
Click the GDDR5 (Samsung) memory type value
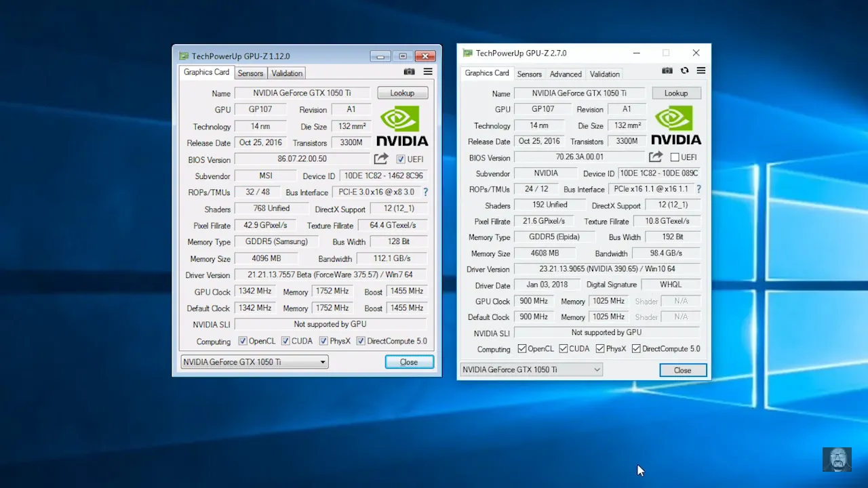[277, 242]
